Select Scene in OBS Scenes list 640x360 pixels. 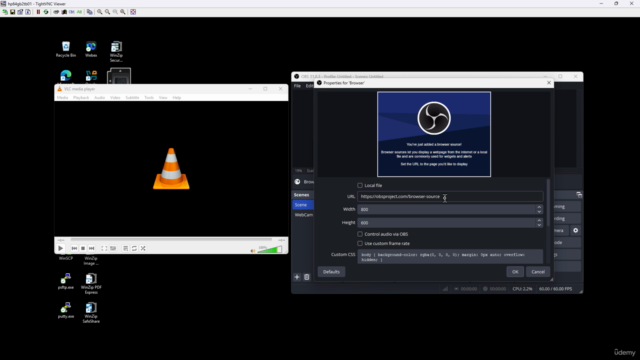click(303, 204)
